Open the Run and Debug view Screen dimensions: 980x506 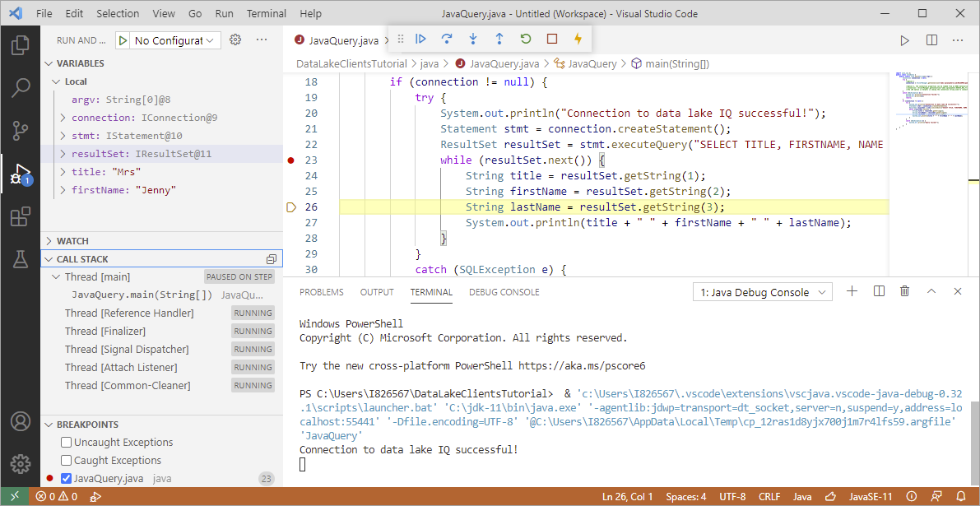coord(20,174)
